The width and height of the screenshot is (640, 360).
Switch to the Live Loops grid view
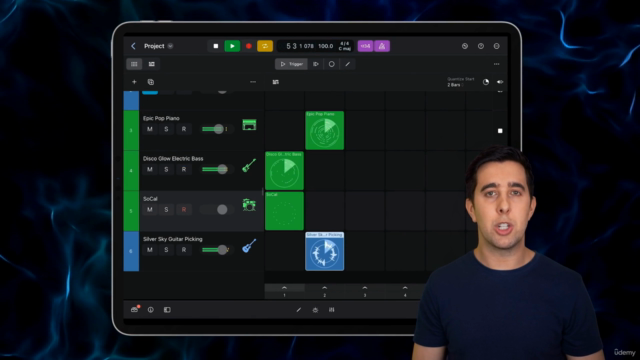click(134, 64)
